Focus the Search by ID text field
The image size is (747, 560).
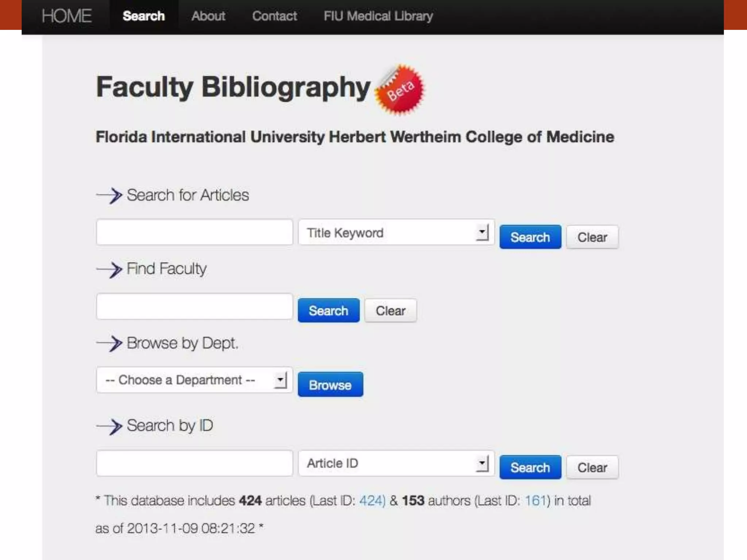coord(194,463)
